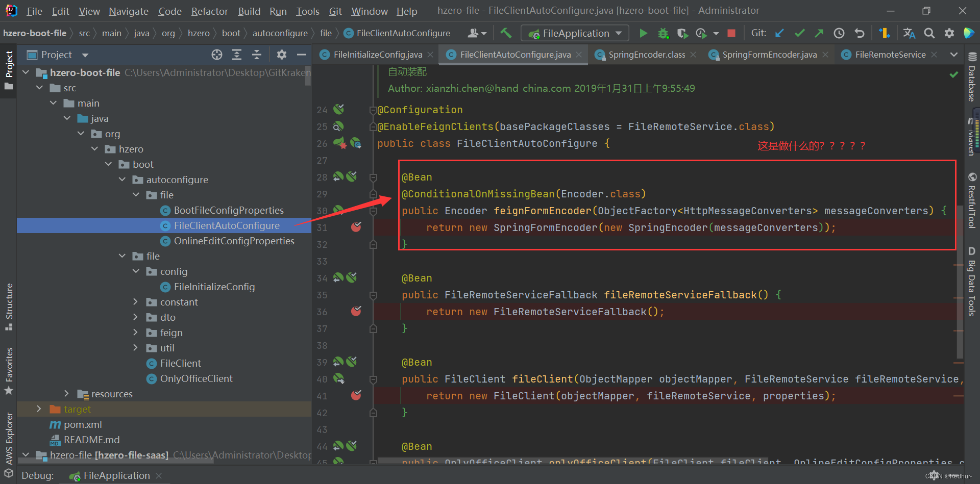This screenshot has height=484, width=980.
Task: Click gutter icon on line 25
Action: click(x=338, y=126)
